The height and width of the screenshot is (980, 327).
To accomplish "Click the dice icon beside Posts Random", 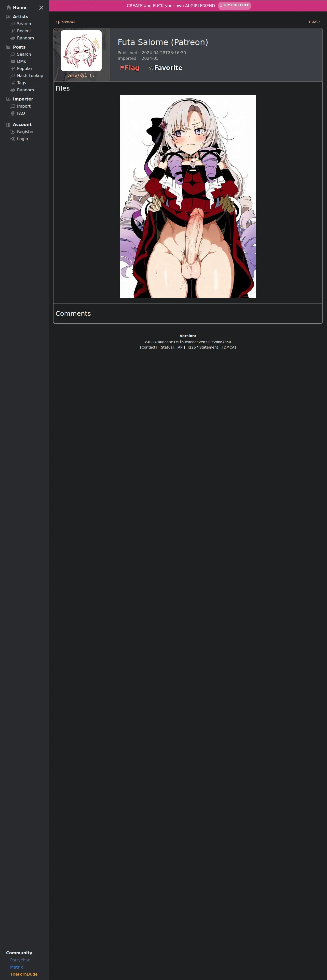I will [13, 90].
